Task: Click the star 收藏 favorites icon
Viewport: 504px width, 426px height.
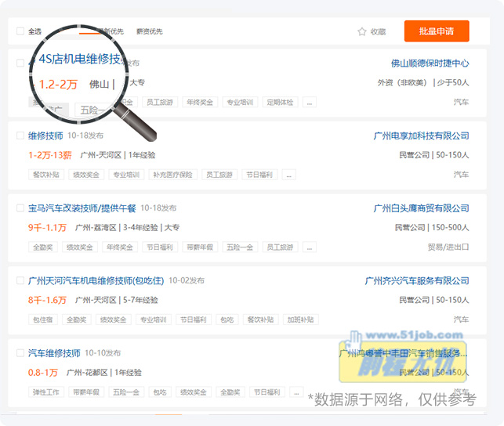Action: coord(361,32)
